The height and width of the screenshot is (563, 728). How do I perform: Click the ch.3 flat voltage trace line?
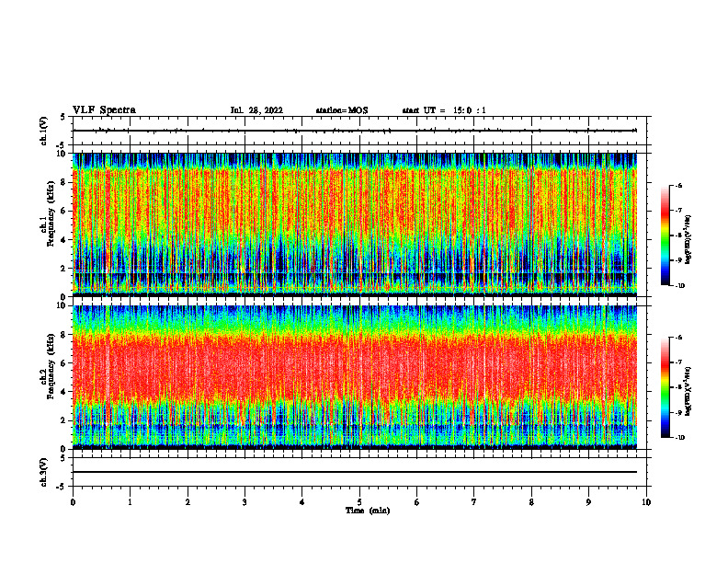click(x=355, y=472)
